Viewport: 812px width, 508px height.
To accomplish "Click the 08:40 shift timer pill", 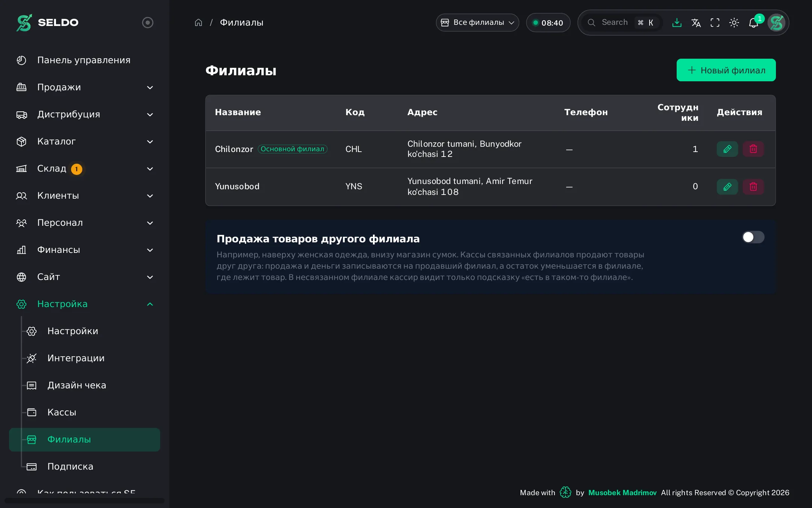I will pos(548,23).
